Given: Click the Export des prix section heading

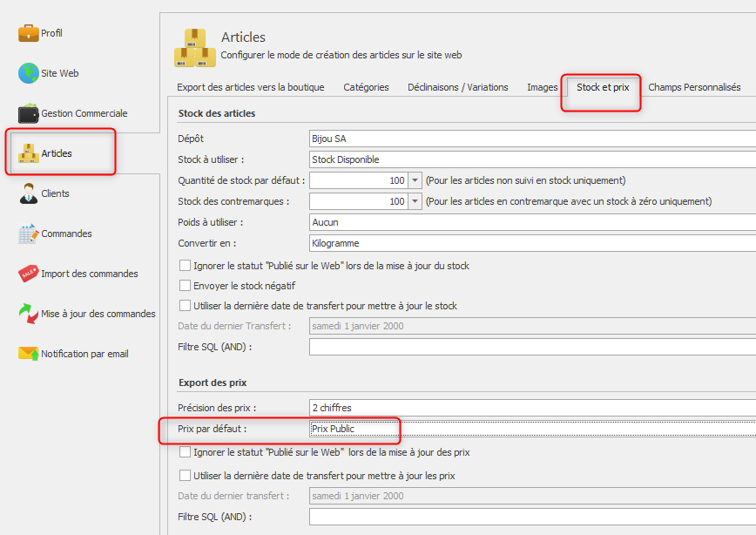Looking at the screenshot, I should click(213, 383).
